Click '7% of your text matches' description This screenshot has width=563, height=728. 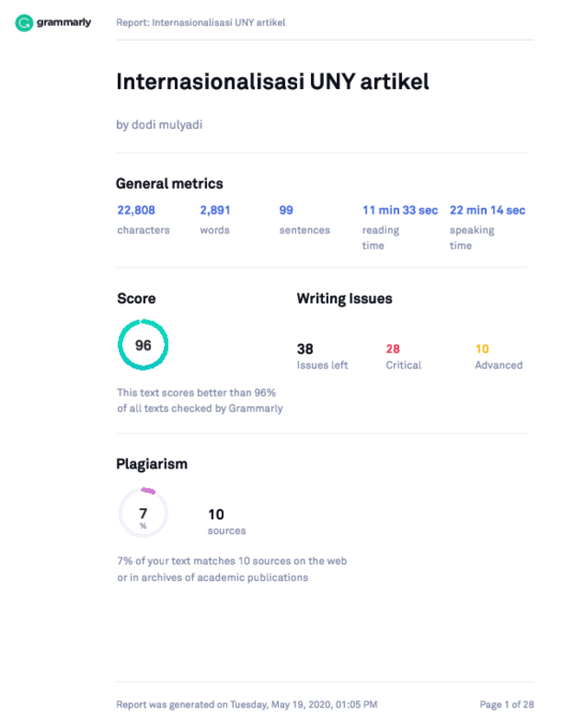pos(232,561)
